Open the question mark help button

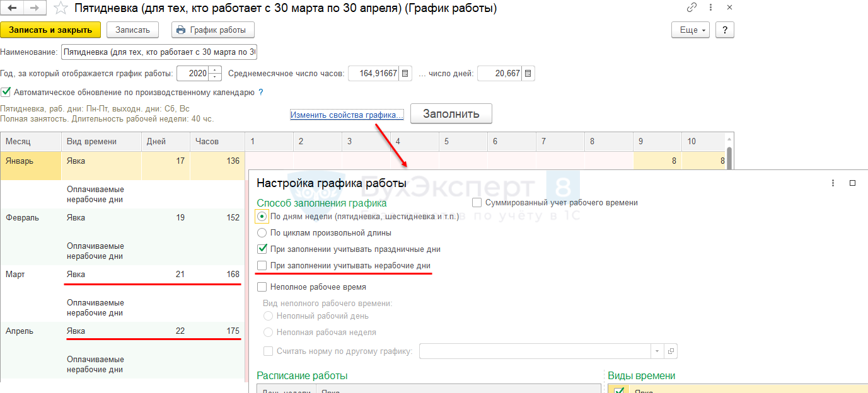click(725, 30)
